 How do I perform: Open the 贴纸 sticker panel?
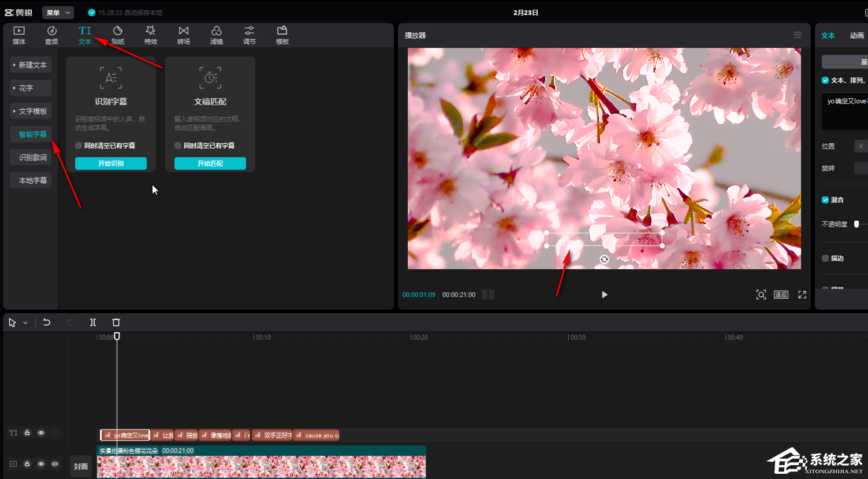click(x=118, y=35)
